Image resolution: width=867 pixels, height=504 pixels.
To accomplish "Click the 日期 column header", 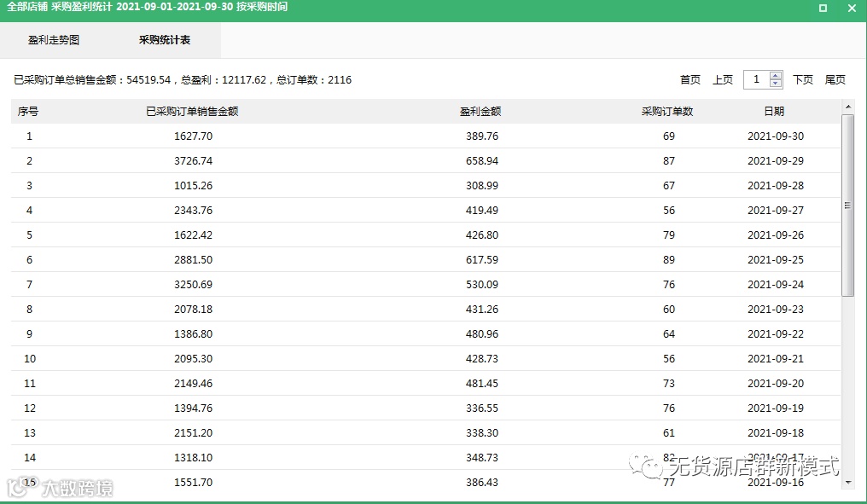I will tap(774, 112).
